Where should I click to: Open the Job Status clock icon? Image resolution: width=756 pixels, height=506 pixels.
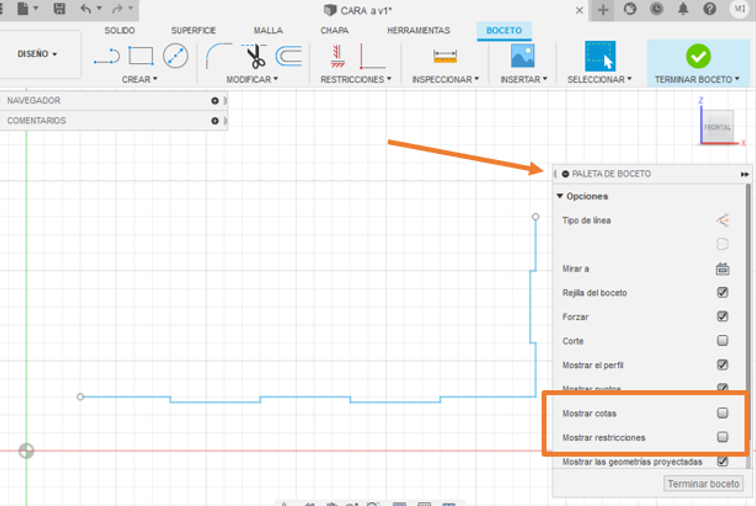656,9
